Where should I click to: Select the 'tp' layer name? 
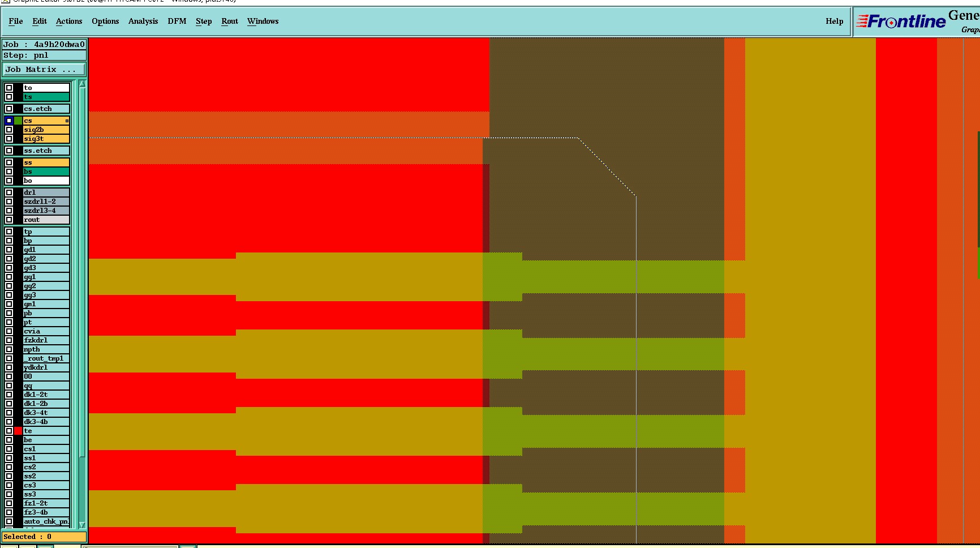click(46, 232)
